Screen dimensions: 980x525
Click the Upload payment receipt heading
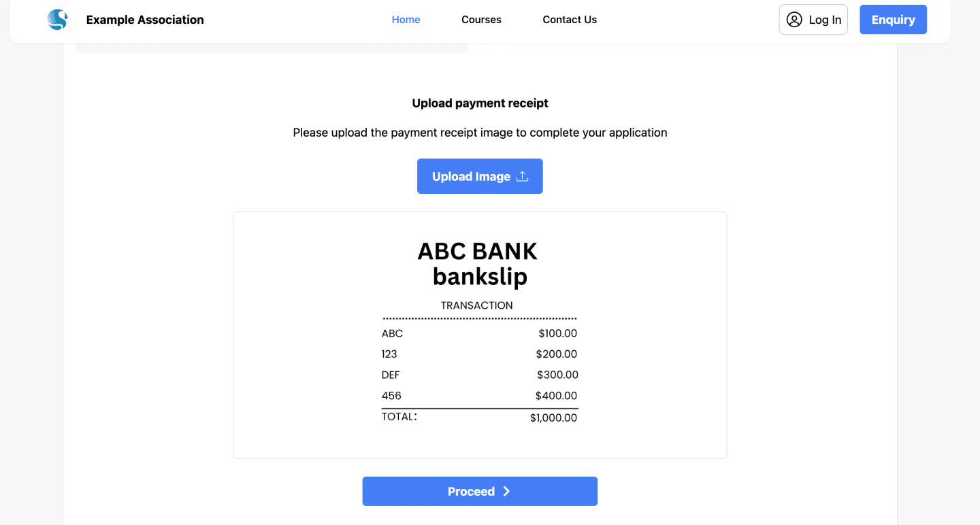pyautogui.click(x=480, y=103)
